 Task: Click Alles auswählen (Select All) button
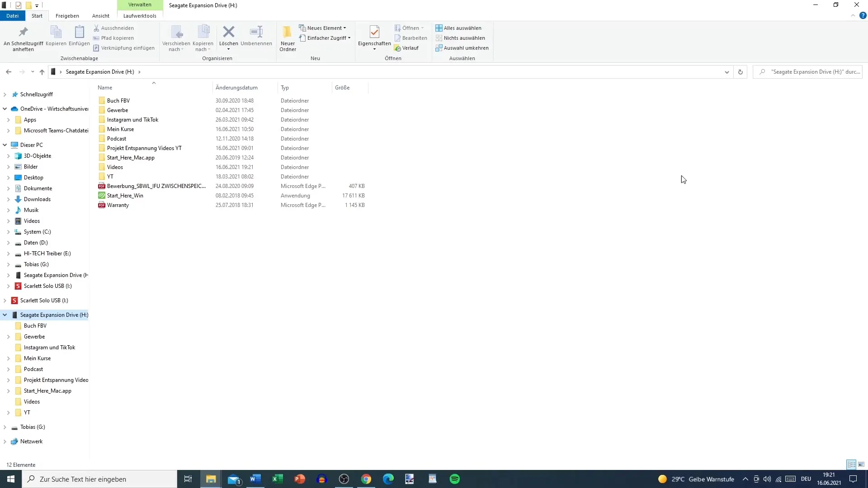[459, 28]
